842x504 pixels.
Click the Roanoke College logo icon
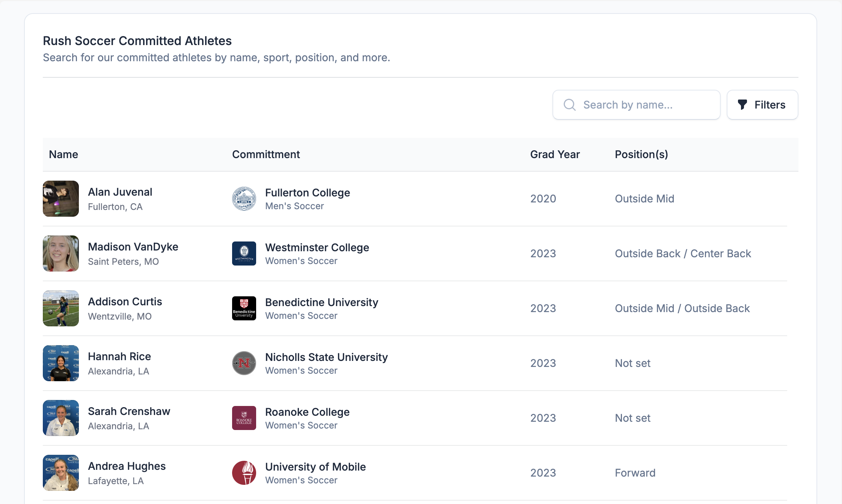coord(244,418)
